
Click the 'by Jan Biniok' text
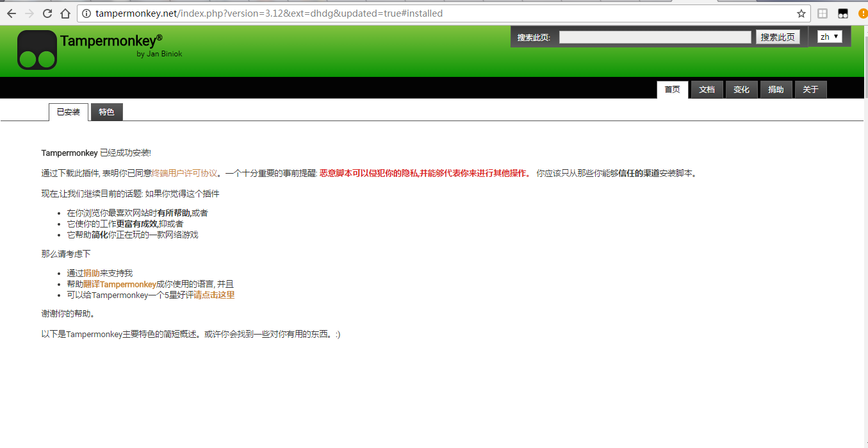coord(160,54)
